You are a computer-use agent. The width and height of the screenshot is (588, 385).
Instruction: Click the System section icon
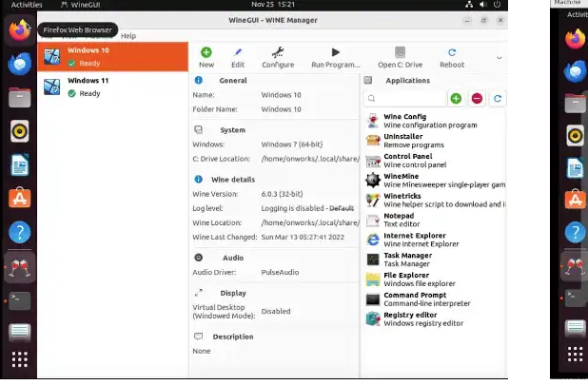point(198,130)
